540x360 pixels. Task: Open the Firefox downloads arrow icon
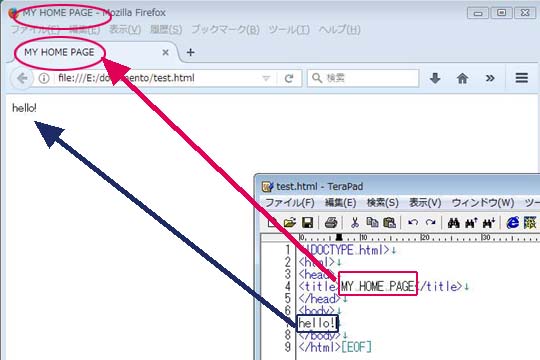pos(435,78)
